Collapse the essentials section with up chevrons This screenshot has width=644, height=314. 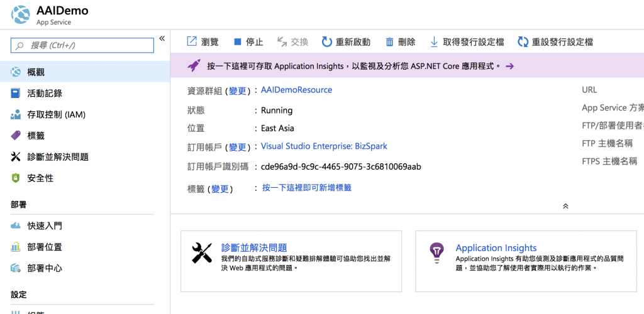(565, 206)
